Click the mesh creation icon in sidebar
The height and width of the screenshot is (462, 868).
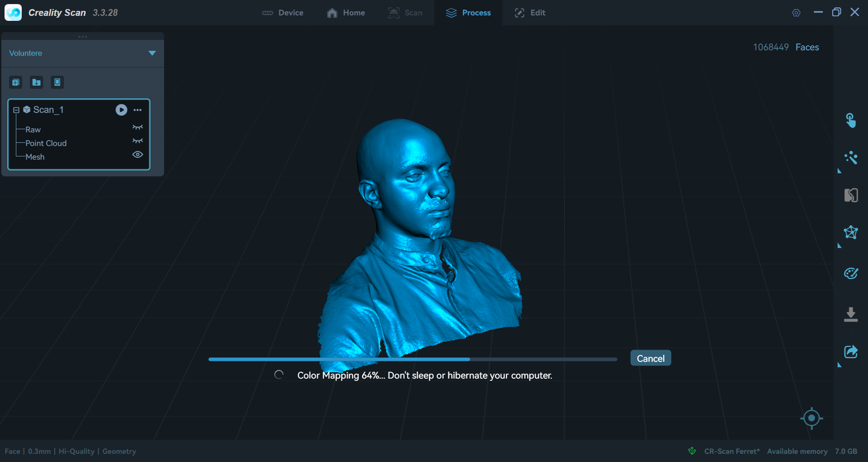[851, 195]
